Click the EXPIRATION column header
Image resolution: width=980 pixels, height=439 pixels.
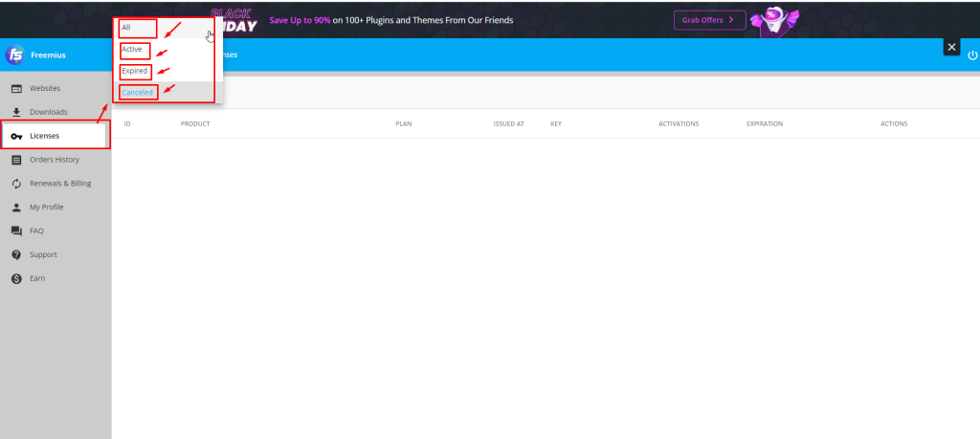coord(765,123)
